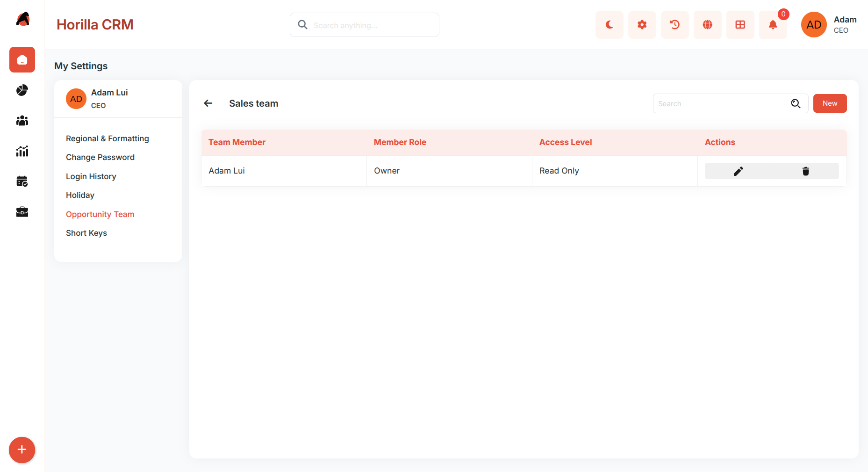This screenshot has height=472, width=868.
Task: Click Adam CEO name in header
Action: coord(845,24)
